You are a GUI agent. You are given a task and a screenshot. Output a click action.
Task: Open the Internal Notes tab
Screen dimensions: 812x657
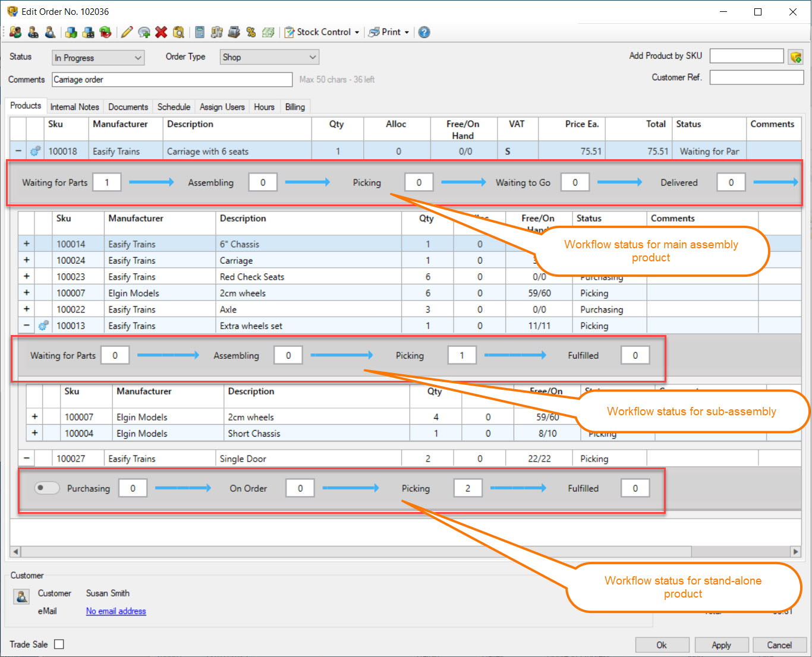pos(74,106)
